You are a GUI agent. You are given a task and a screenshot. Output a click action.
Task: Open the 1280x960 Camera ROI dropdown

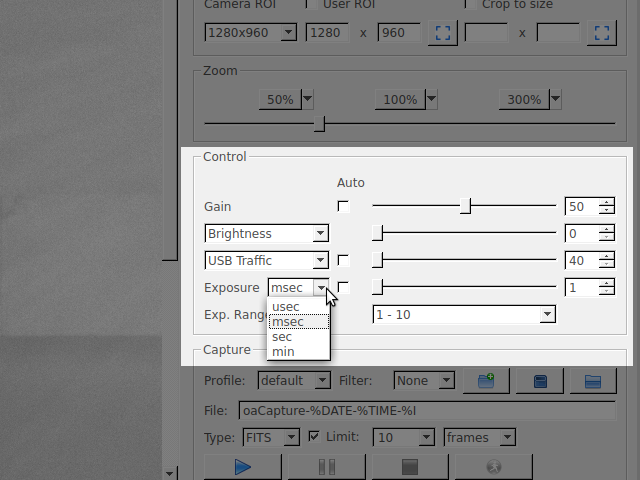(251, 33)
